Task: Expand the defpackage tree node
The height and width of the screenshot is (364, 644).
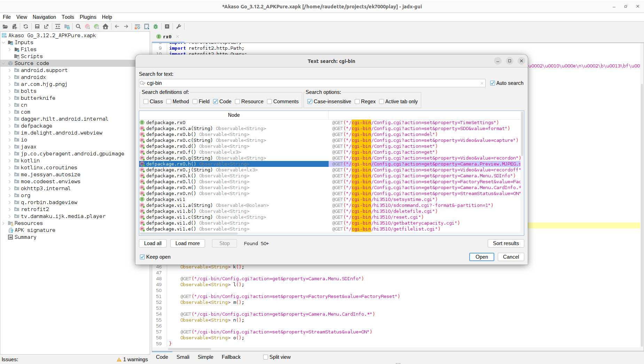Action: point(10,126)
